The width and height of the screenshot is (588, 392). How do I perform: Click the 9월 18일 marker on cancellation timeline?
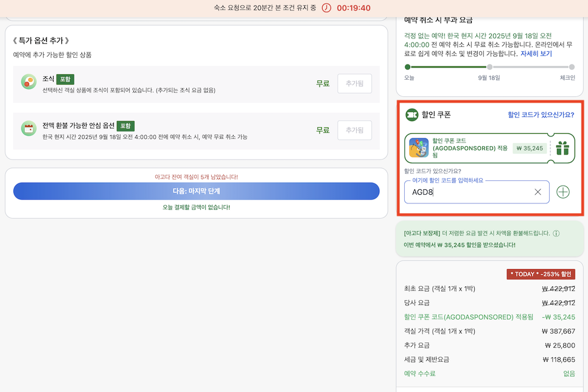[489, 67]
